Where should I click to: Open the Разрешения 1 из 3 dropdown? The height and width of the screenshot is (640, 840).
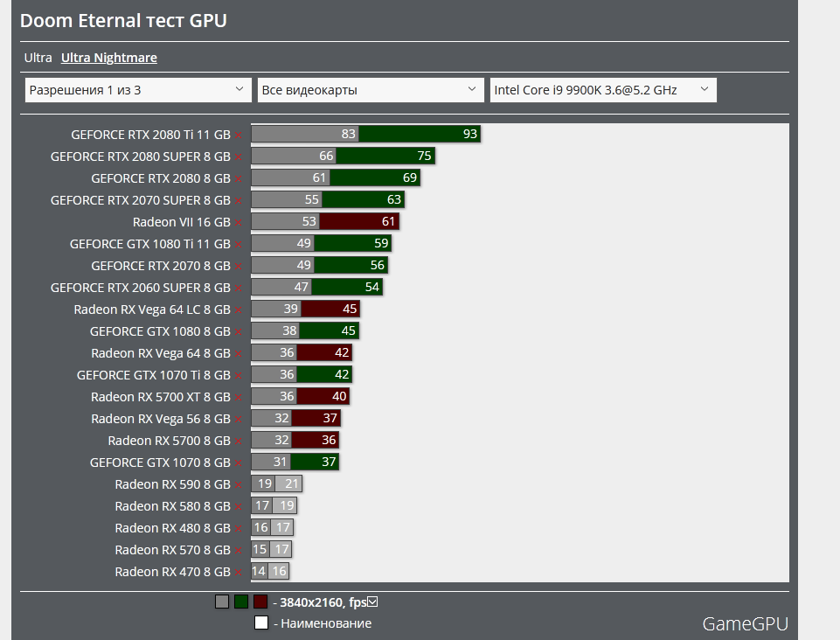pyautogui.click(x=137, y=89)
